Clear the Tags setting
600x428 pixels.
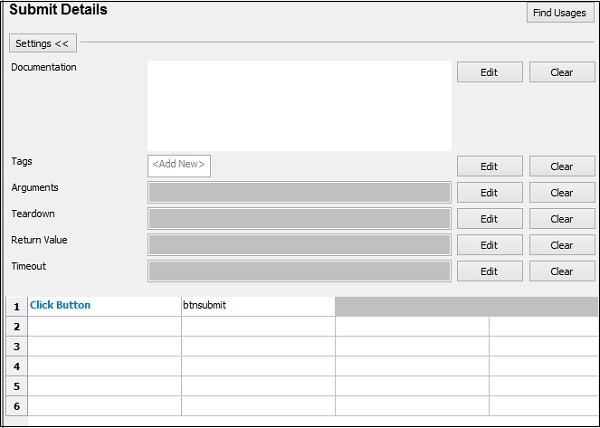point(561,167)
